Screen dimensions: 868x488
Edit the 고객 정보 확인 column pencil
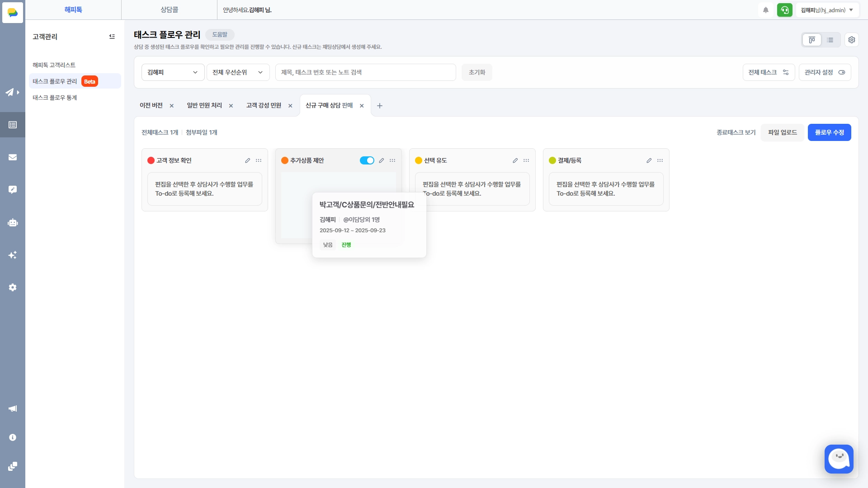pyautogui.click(x=248, y=160)
